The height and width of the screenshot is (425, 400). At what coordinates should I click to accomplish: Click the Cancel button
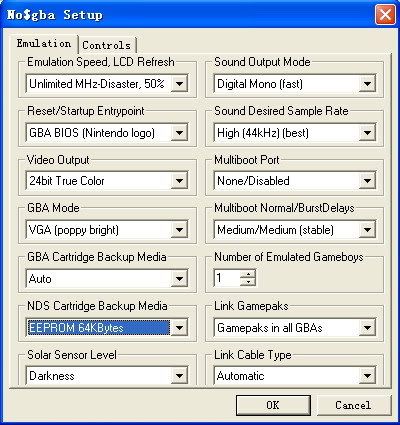353,405
